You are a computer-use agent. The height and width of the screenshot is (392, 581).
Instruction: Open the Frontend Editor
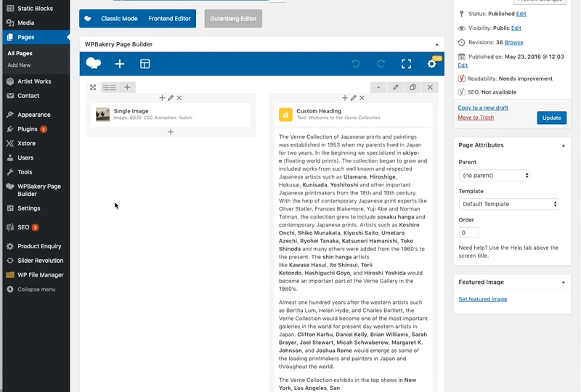(x=169, y=19)
